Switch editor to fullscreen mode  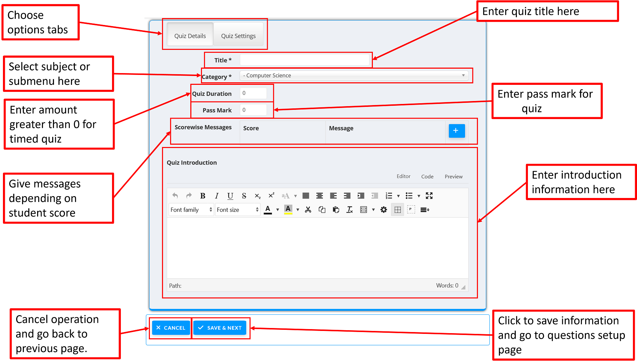[x=429, y=195]
